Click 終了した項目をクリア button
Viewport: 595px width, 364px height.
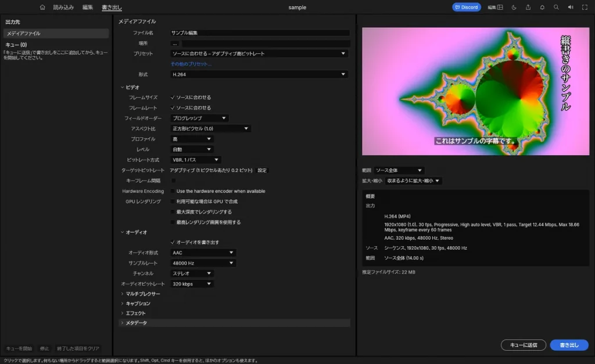pyautogui.click(x=78, y=348)
